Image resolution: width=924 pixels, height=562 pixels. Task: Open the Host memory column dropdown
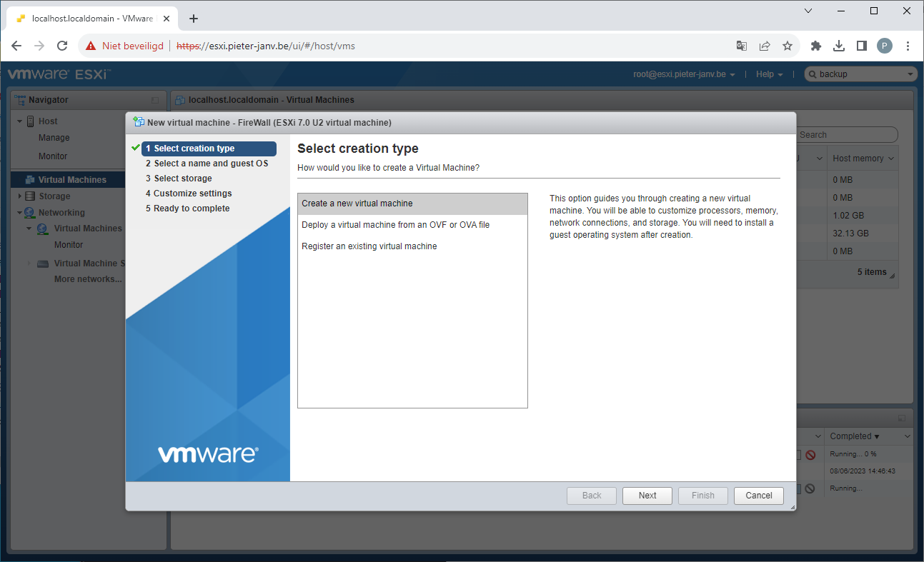click(890, 159)
